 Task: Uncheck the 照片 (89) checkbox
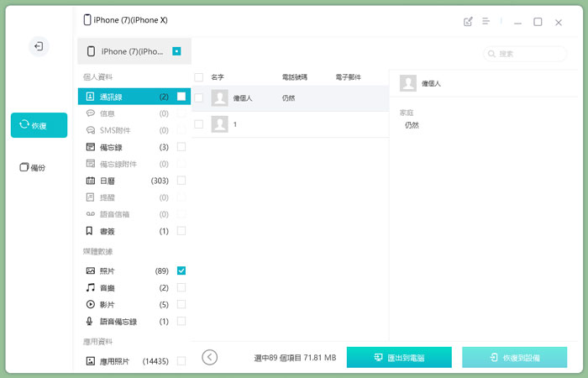181,270
